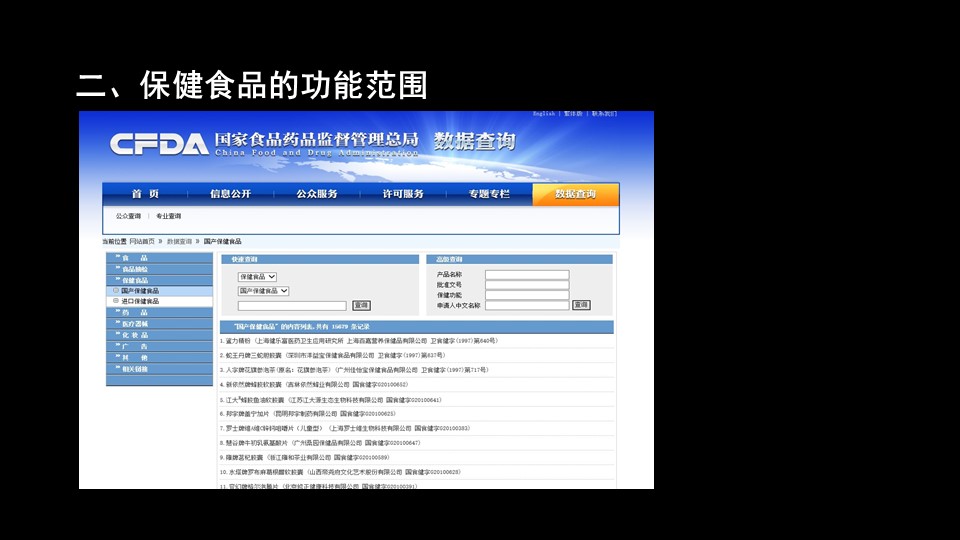
Task: Open record 1 ending 第640号
Action: [359, 341]
